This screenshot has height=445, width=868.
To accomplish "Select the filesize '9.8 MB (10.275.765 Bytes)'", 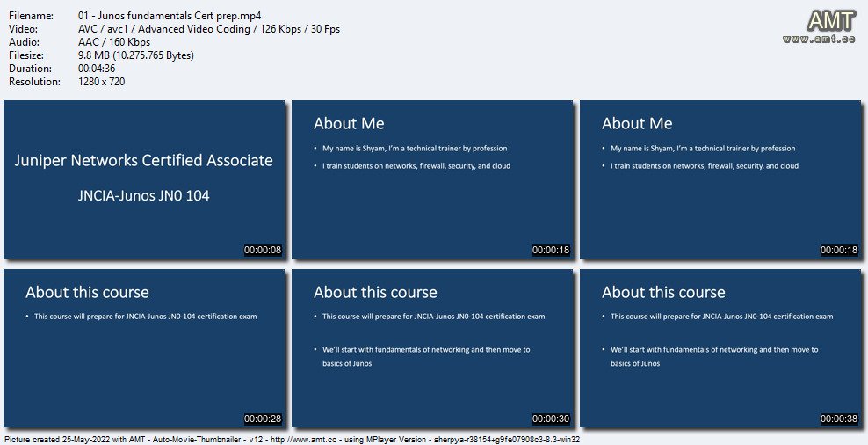I will (x=136, y=55).
